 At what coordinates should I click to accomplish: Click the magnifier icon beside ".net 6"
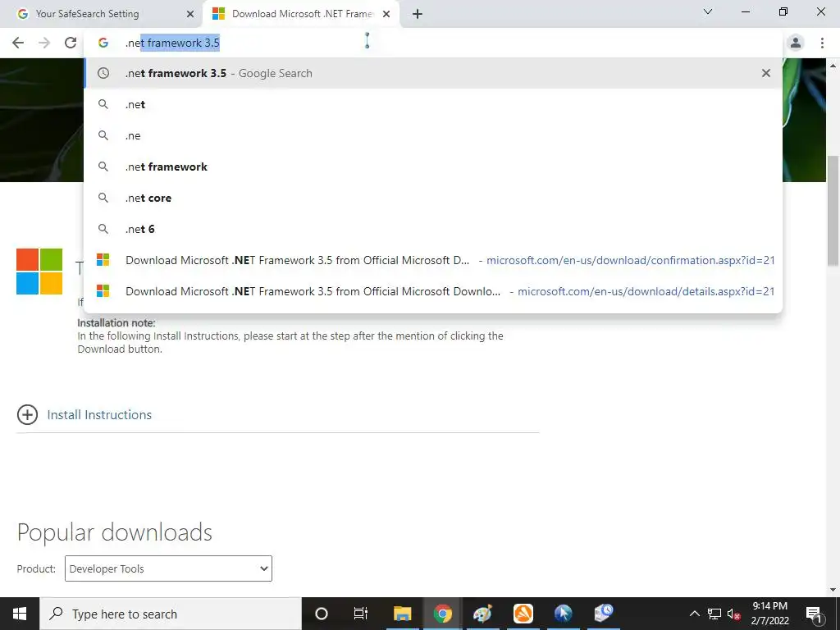pos(103,229)
